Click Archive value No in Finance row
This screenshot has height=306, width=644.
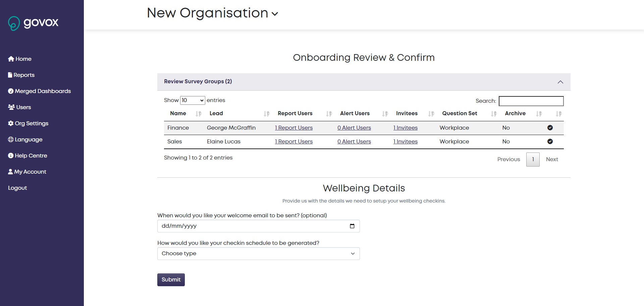[506, 128]
